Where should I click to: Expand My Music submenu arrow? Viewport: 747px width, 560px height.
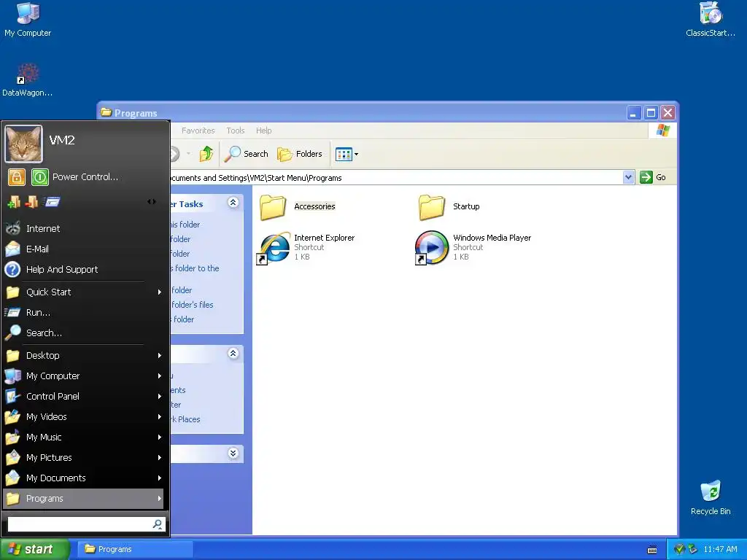pos(160,437)
